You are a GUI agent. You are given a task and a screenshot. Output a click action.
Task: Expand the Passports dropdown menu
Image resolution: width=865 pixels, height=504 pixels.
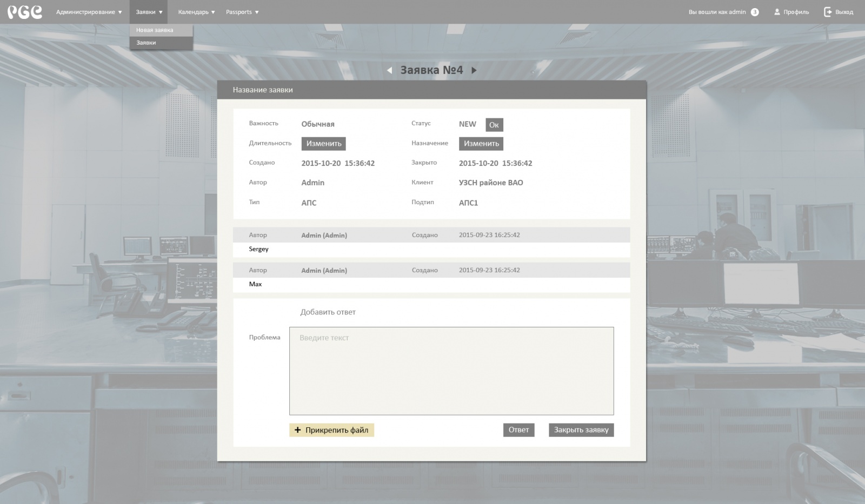tap(242, 12)
